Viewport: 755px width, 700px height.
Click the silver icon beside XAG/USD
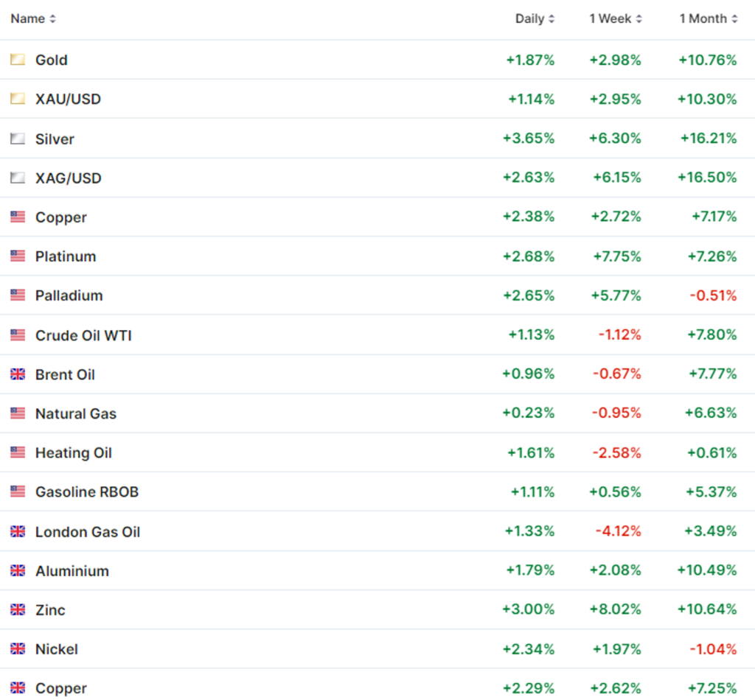18,178
